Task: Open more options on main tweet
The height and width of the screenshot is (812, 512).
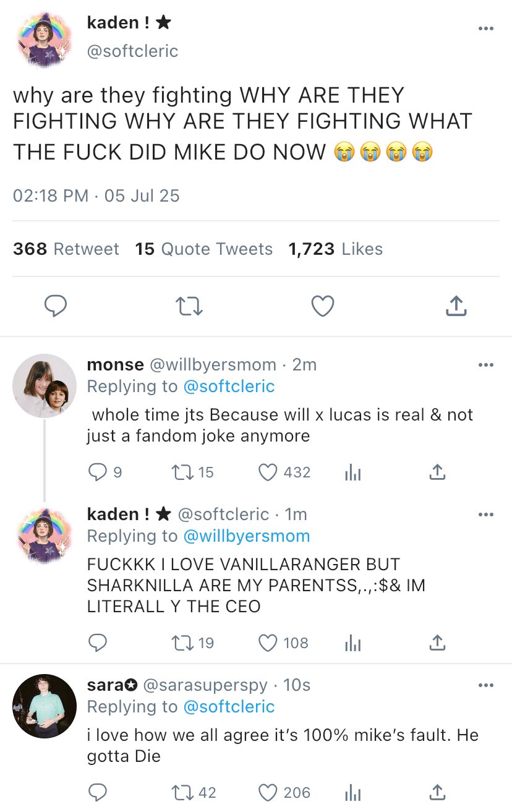Action: click(x=486, y=28)
